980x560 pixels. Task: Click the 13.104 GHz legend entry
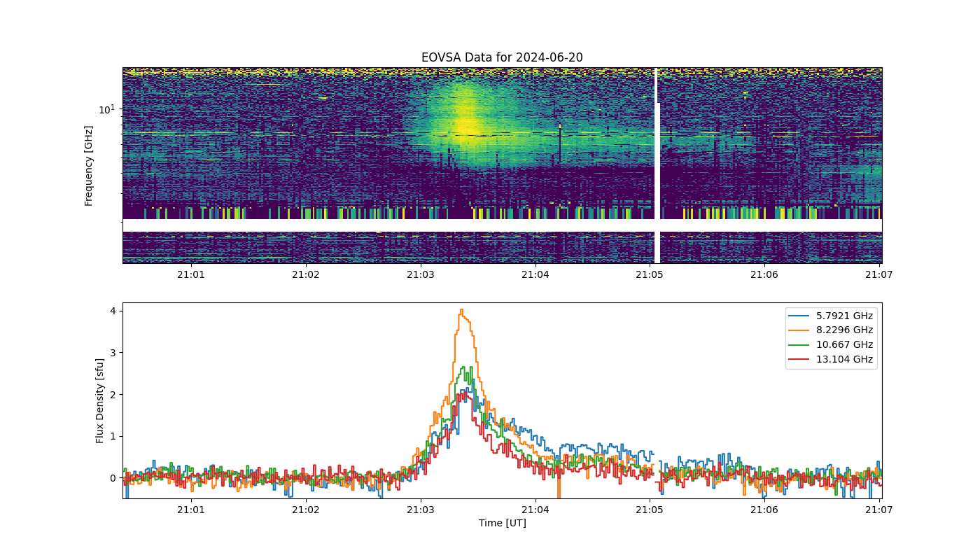pyautogui.click(x=831, y=360)
